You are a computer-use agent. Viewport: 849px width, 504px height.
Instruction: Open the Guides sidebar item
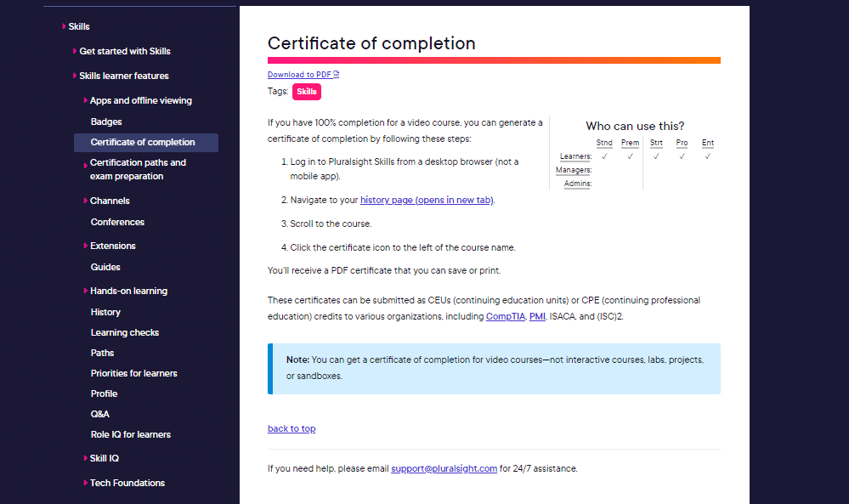105,267
